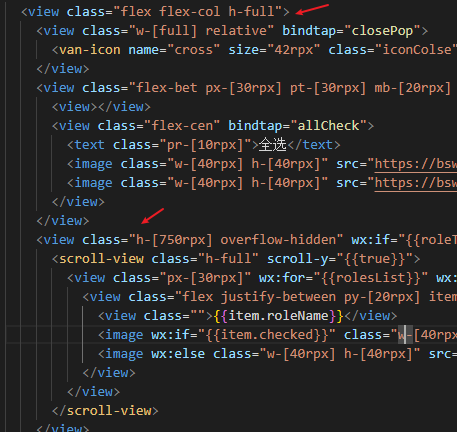
Task: Click the wx:else attribute
Action: [x=178, y=354]
